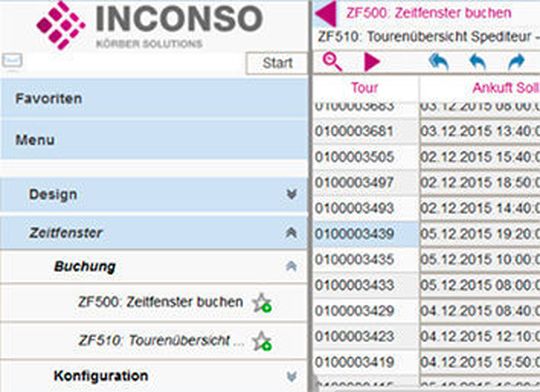Viewport: 540px width, 392px height.
Task: Select tour row 0100003435
Action: [x=365, y=259]
